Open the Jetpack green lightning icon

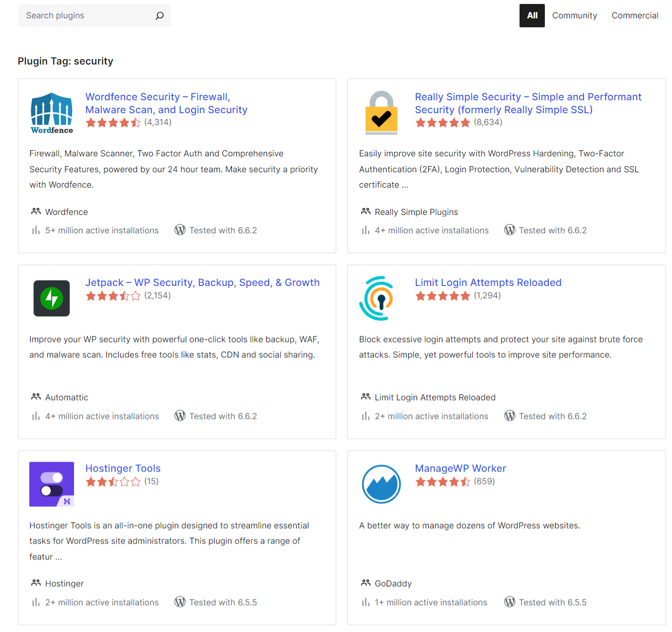coord(52,298)
